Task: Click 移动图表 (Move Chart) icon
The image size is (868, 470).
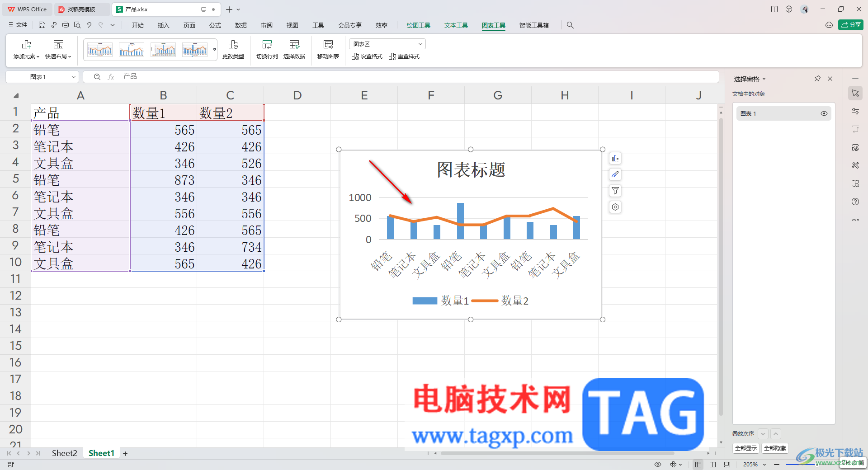Action: click(x=328, y=49)
